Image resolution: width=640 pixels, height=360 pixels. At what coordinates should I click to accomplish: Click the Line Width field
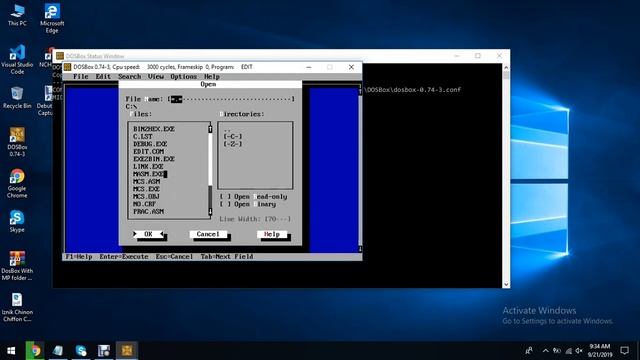[x=278, y=219]
